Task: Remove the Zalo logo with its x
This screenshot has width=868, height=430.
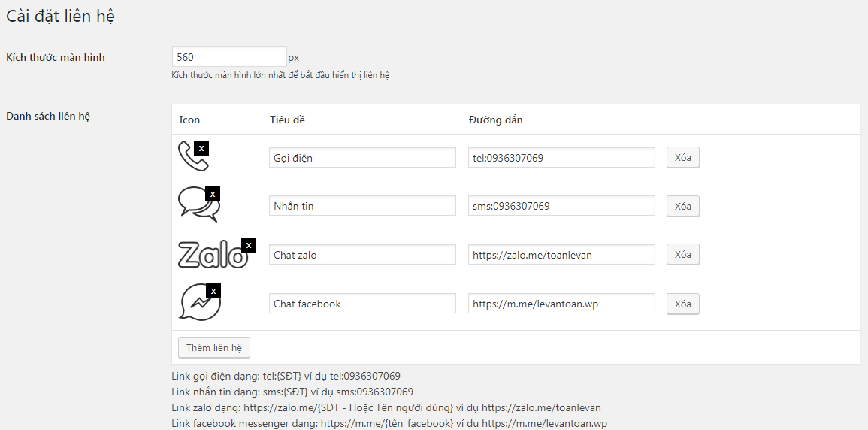Action: [249, 245]
